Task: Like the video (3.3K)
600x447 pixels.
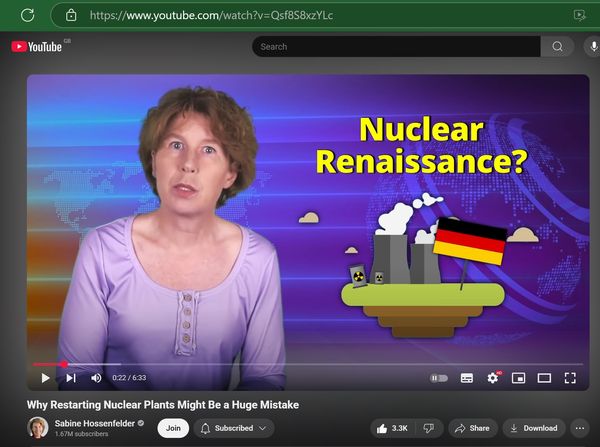Action: click(x=392, y=428)
